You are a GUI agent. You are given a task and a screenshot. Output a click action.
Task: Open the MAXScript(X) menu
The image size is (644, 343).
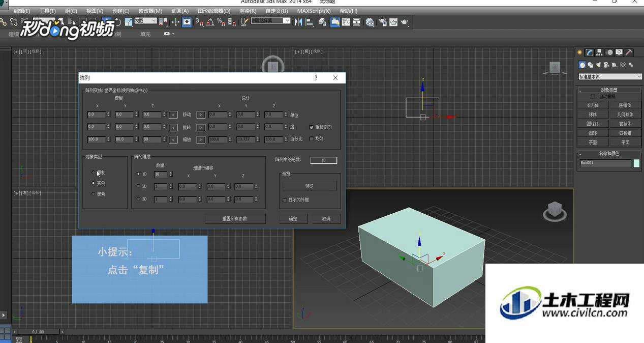click(x=314, y=11)
